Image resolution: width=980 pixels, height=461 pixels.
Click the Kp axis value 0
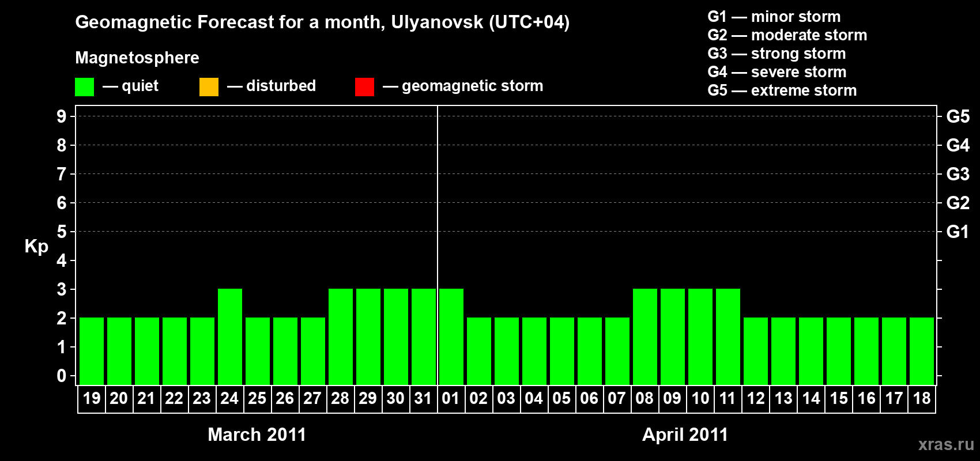[x=62, y=376]
